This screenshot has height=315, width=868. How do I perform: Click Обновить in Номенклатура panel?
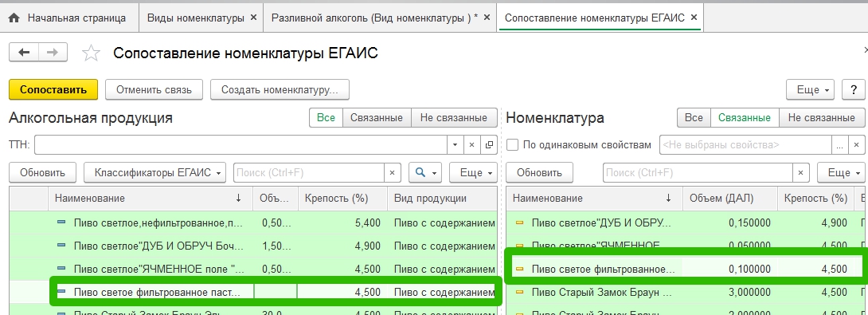tap(539, 172)
